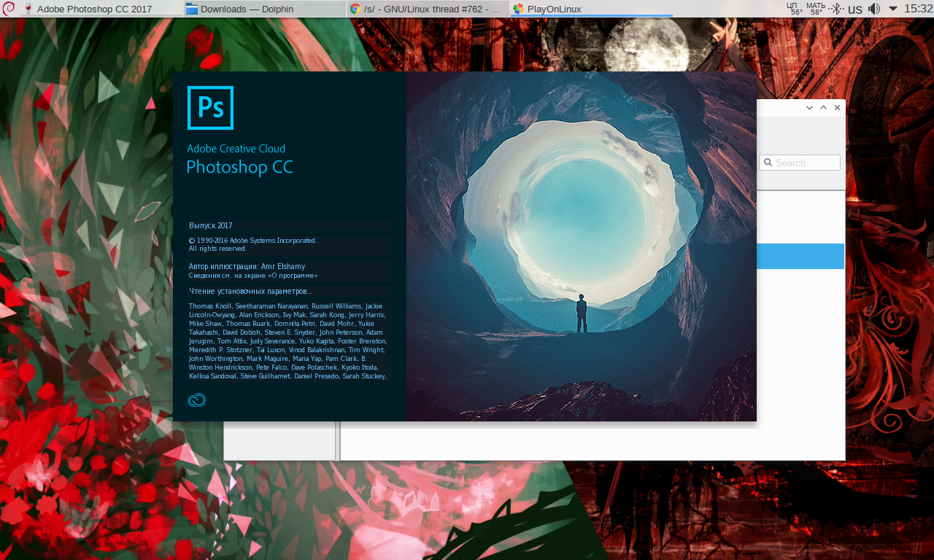
Task: Open the 15:32 clock
Action: point(918,9)
